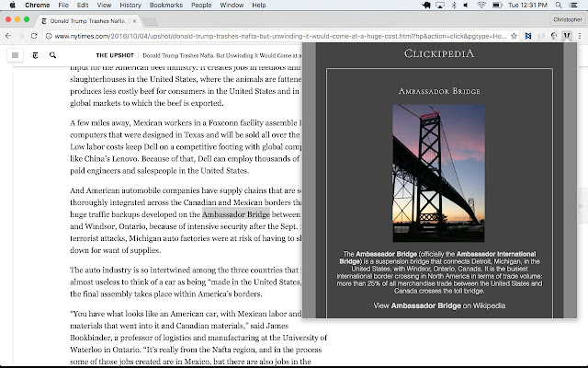Select the Donald Trump Trashes Nafta tab
Viewport: 588px width, 368px height.
click(78, 19)
